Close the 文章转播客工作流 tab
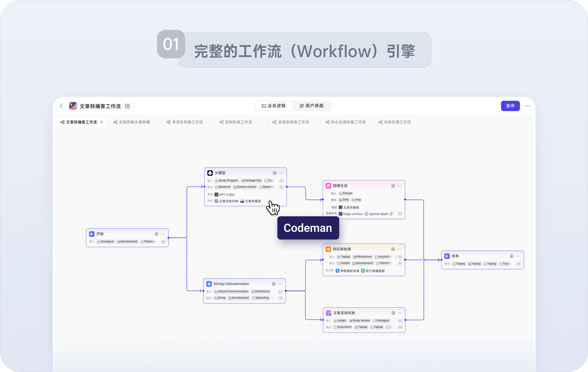The height and width of the screenshot is (372, 588). coord(102,122)
